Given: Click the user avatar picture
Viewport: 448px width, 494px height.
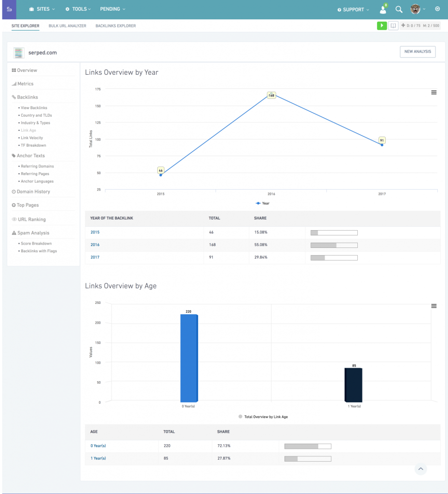Looking at the screenshot, I should pos(415,9).
